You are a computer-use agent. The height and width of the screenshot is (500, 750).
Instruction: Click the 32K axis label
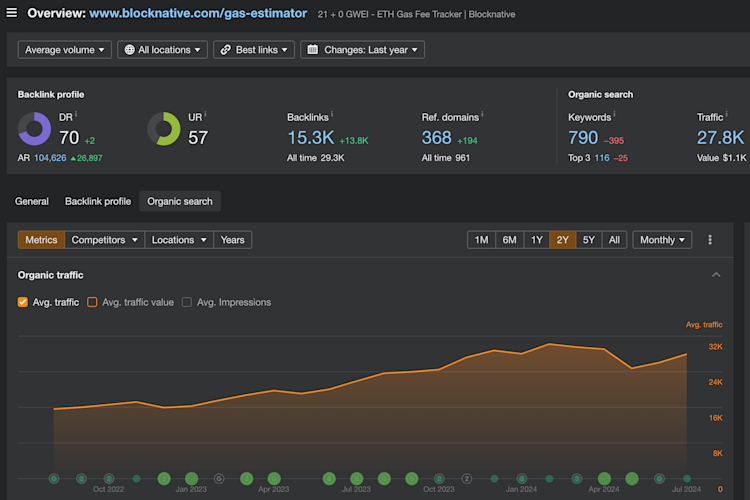(x=715, y=346)
